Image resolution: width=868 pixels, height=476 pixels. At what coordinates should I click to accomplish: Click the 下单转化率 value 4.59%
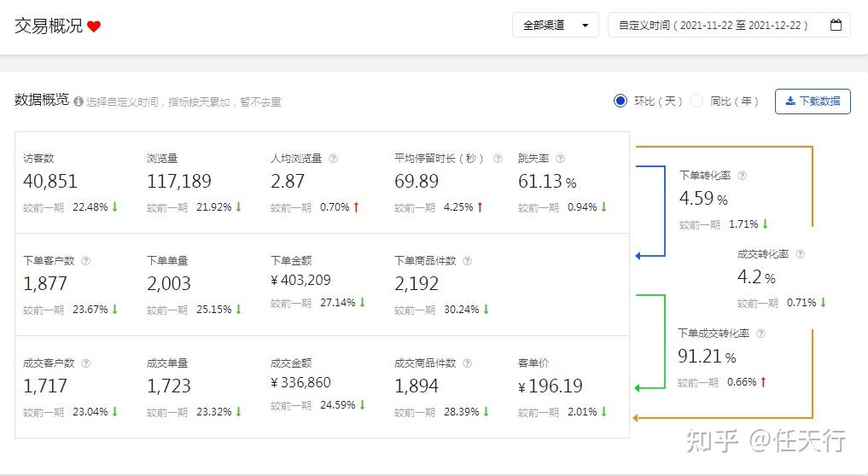[x=703, y=198]
